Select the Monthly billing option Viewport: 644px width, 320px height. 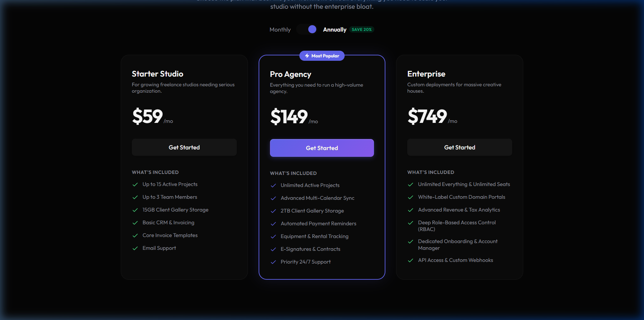pos(280,30)
